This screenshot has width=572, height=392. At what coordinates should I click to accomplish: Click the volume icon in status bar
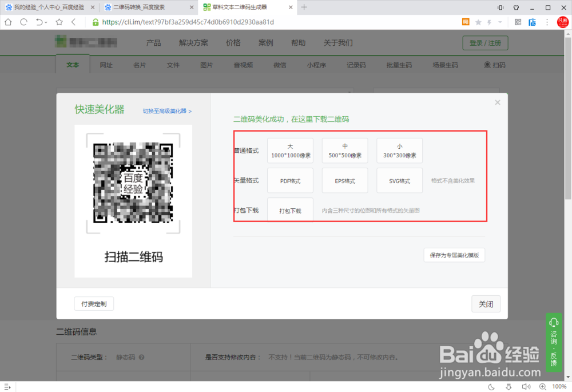526,386
